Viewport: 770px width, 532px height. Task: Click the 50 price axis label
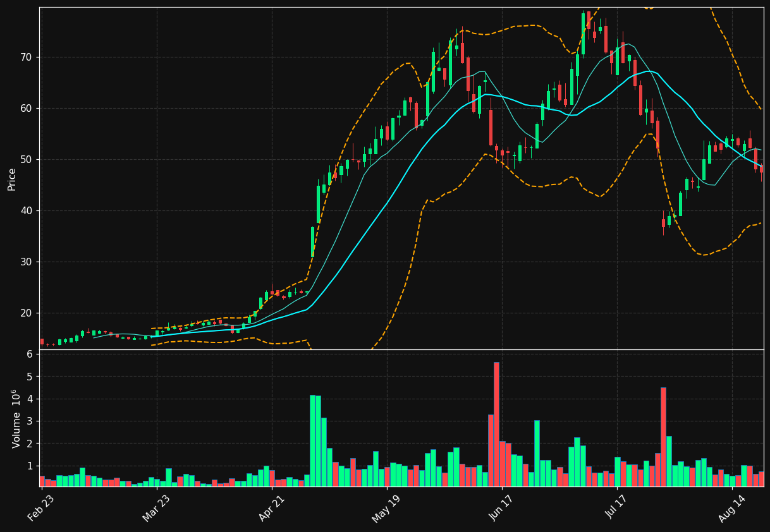point(26,160)
